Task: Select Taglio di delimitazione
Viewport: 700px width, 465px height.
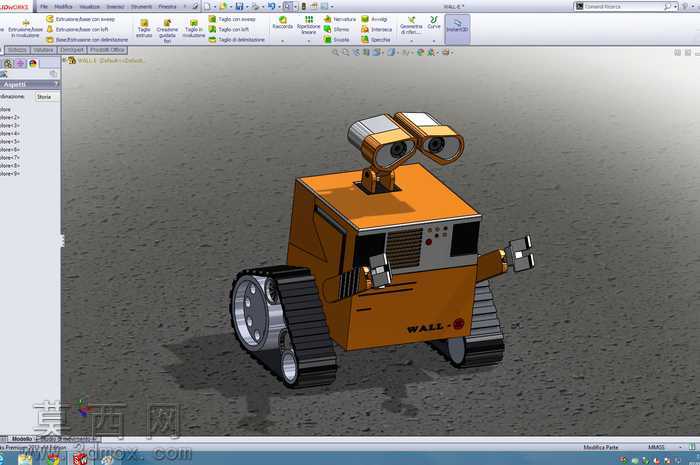Action: [237, 40]
